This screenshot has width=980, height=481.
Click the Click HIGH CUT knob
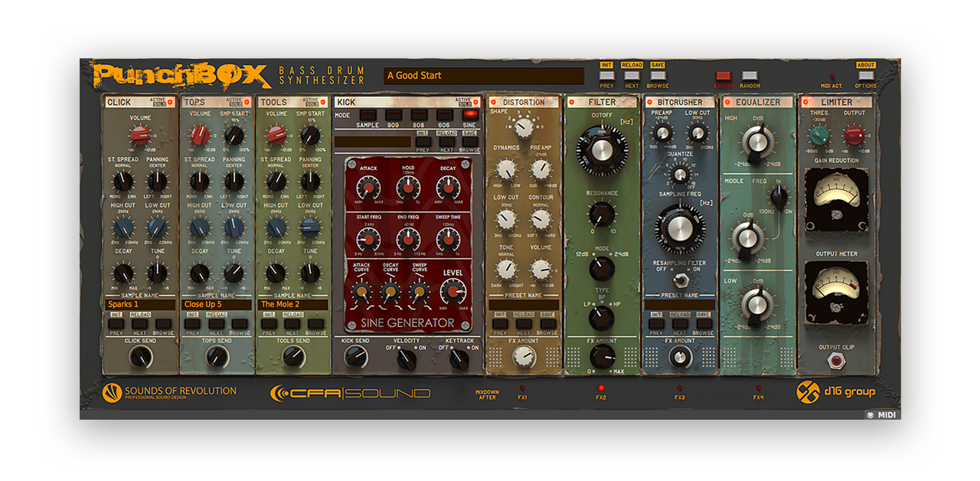tap(122, 227)
